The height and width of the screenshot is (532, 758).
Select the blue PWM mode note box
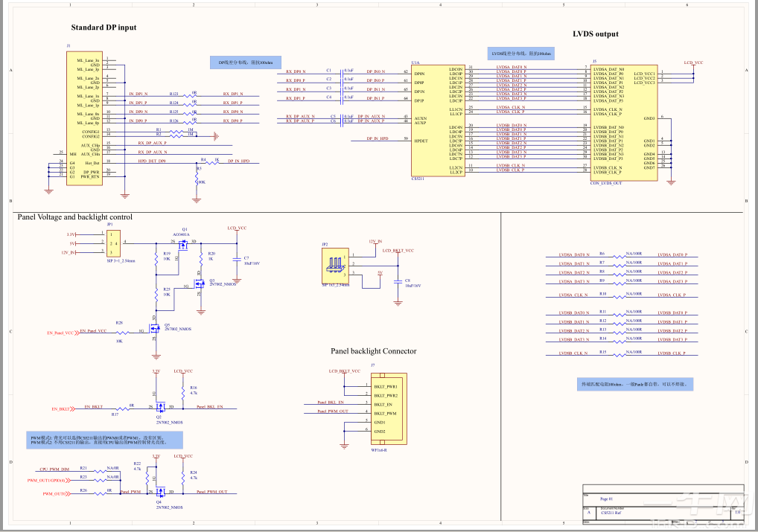104,440
